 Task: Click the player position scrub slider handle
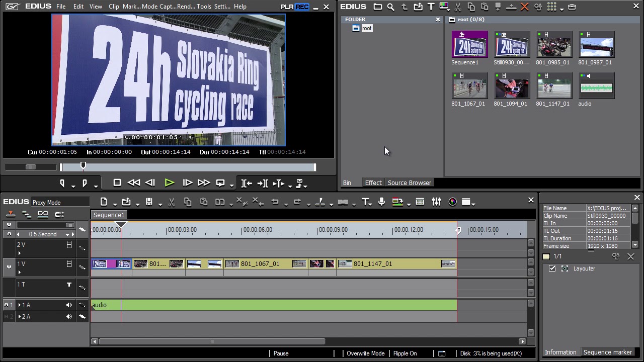click(x=84, y=166)
